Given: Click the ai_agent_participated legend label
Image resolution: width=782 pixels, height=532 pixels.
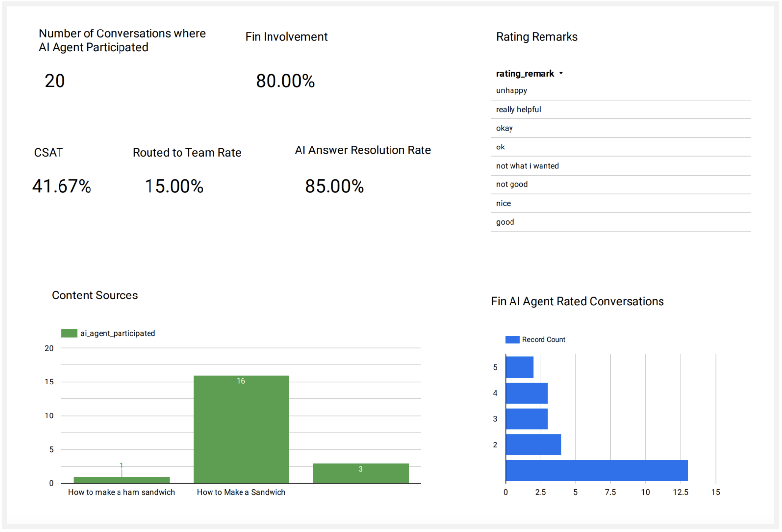Looking at the screenshot, I should click(118, 334).
